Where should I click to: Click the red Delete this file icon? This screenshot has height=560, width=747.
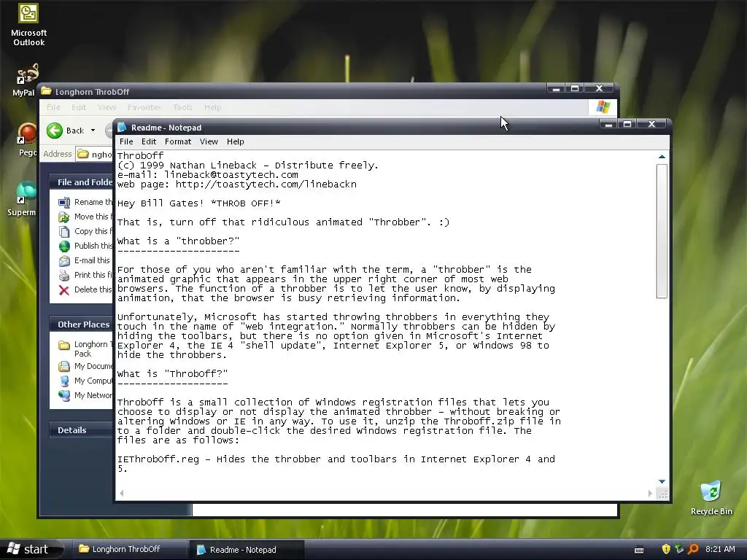[x=64, y=290]
